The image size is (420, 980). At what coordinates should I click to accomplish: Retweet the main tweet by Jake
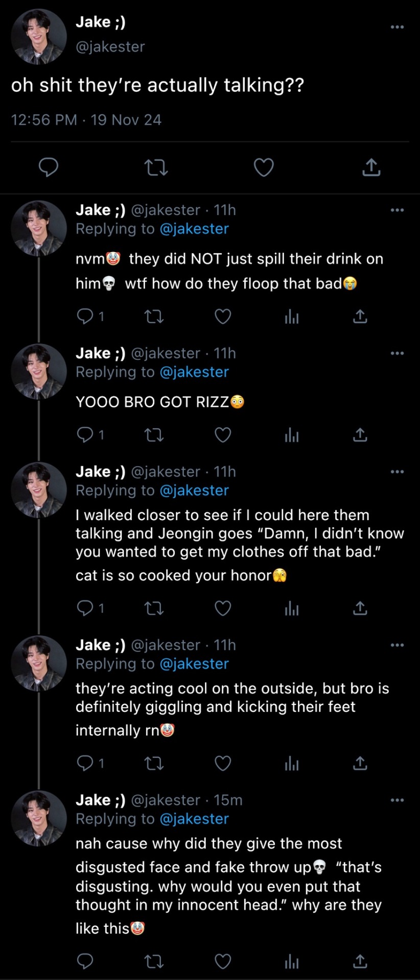point(156,167)
